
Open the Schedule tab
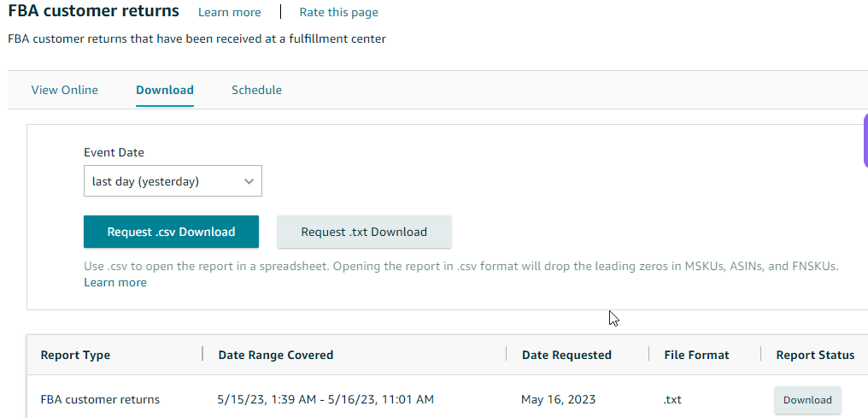[x=256, y=90]
